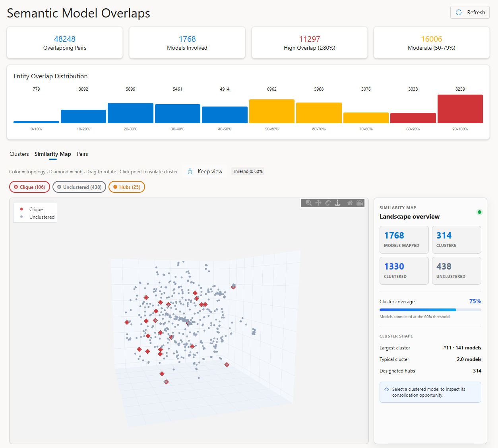
Task: Open the 1768 Models Involved card
Action: (187, 43)
